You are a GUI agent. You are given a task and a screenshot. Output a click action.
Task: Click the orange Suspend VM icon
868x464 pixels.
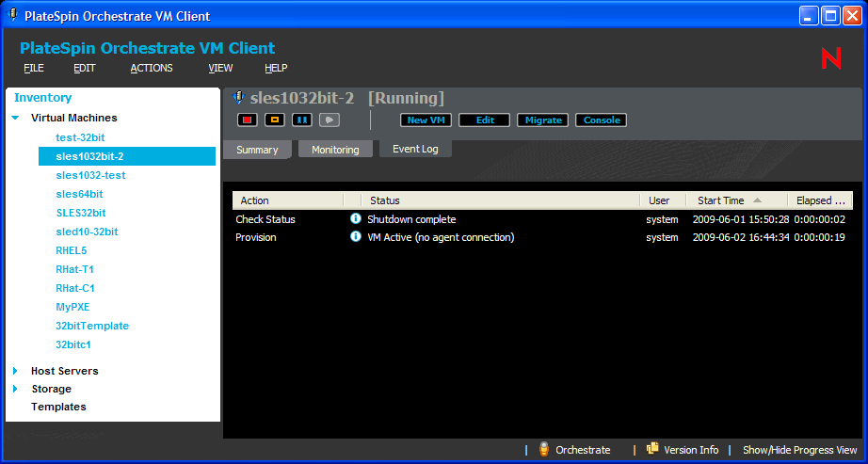(275, 120)
